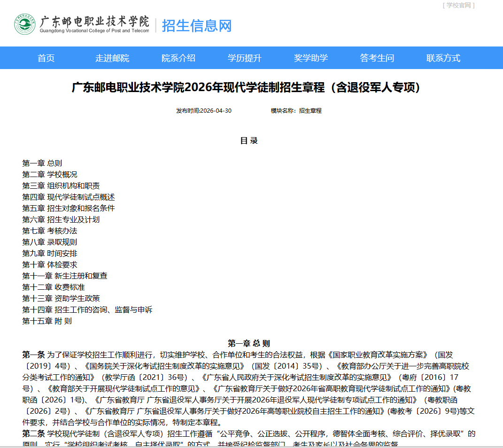Select contents line 第十章 体检要求
The image size is (503, 448).
point(50,264)
